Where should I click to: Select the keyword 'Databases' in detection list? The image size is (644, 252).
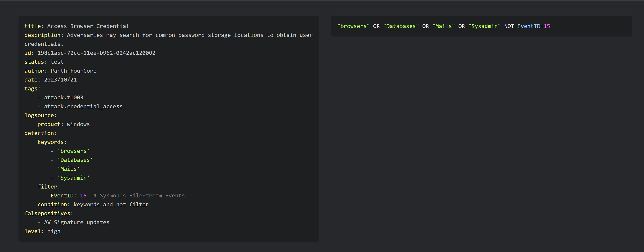[75, 160]
